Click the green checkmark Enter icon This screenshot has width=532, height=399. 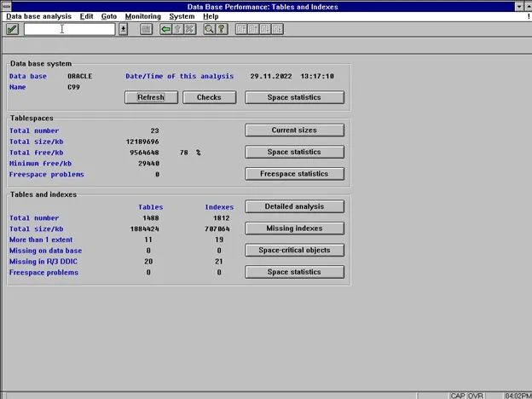pyautogui.click(x=12, y=29)
